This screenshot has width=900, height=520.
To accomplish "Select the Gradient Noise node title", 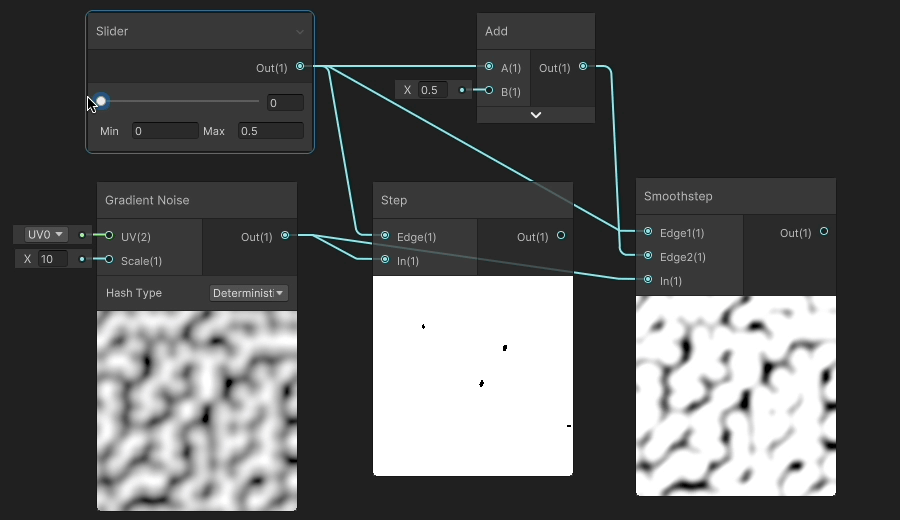I will click(147, 200).
